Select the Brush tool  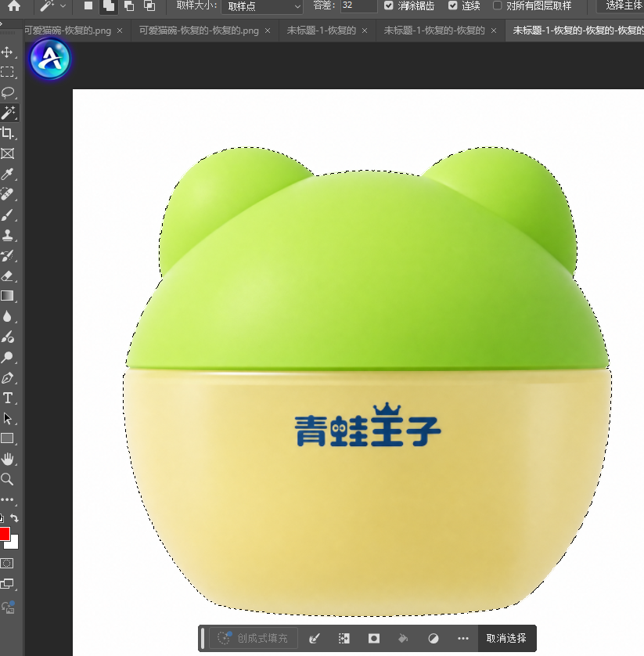[x=7, y=214]
